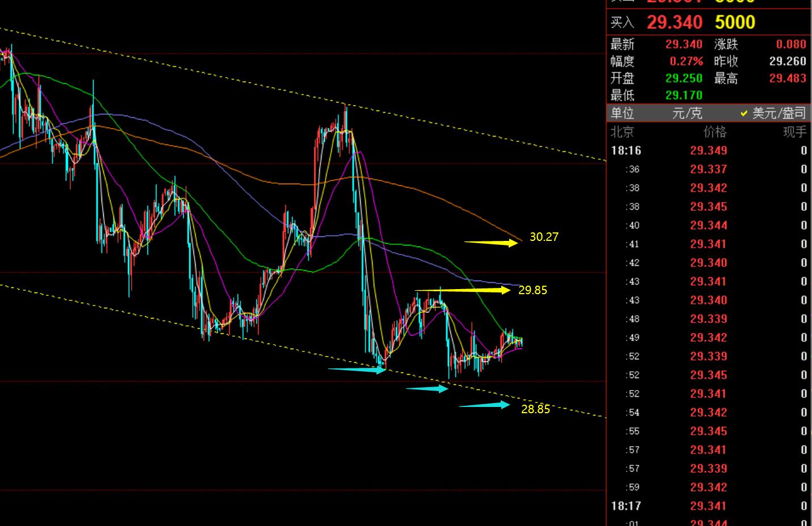Click the yellow 5000 buy volume
The width and height of the screenshot is (812, 526).
[x=734, y=23]
